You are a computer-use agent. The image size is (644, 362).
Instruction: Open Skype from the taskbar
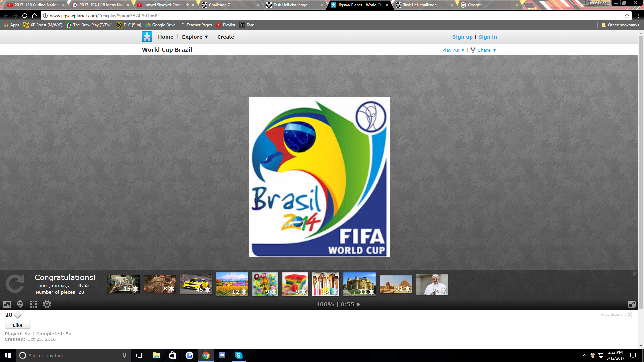click(x=238, y=355)
